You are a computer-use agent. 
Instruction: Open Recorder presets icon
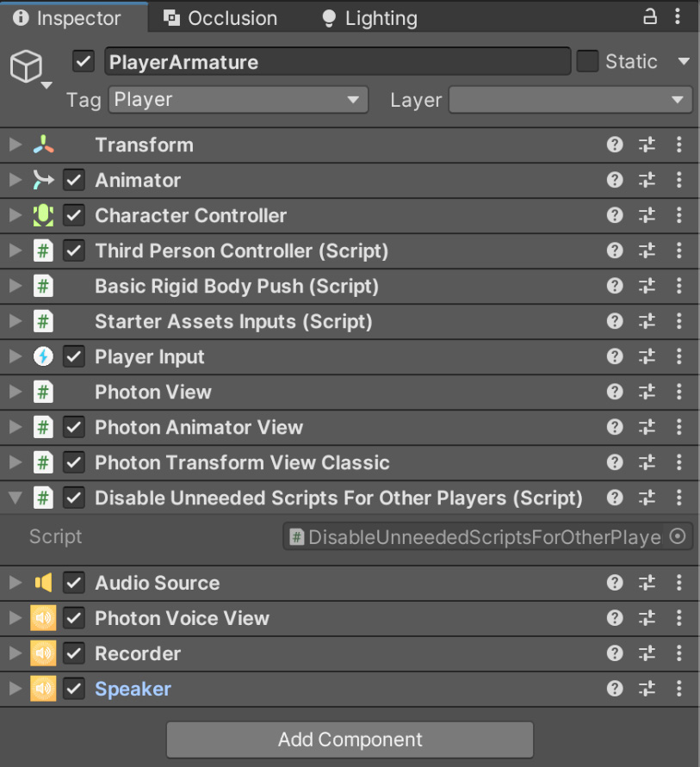pyautogui.click(x=647, y=653)
